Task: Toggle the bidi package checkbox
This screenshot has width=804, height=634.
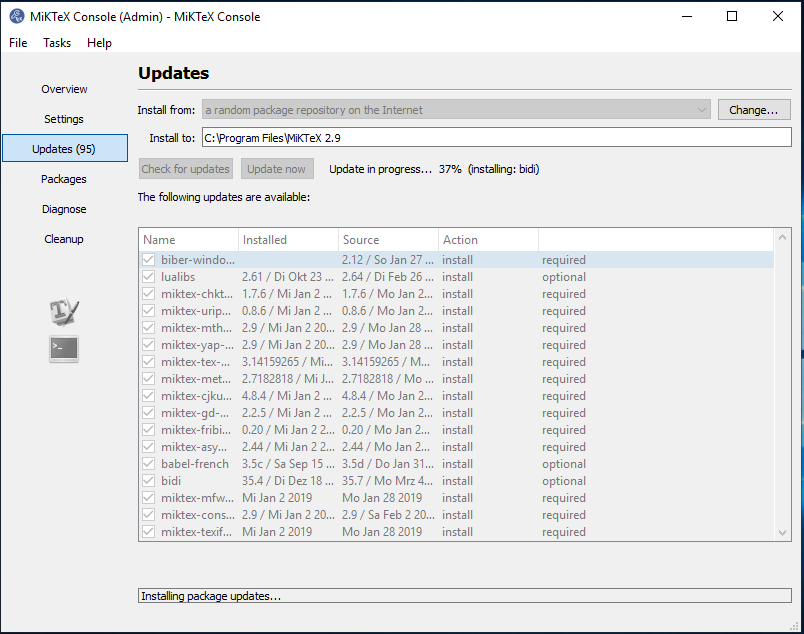Action: (x=148, y=481)
